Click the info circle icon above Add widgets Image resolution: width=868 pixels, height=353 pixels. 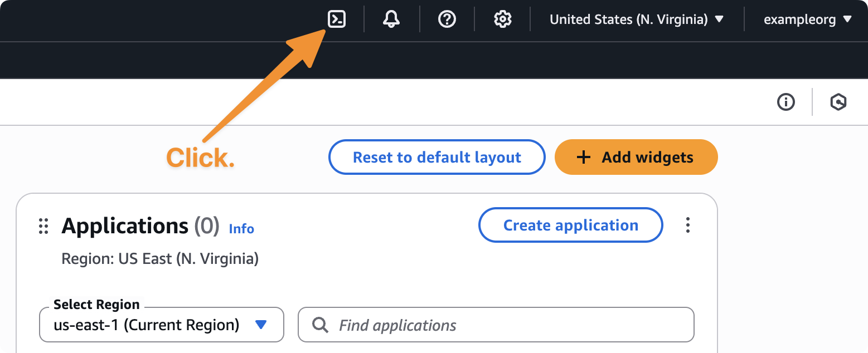point(786,102)
